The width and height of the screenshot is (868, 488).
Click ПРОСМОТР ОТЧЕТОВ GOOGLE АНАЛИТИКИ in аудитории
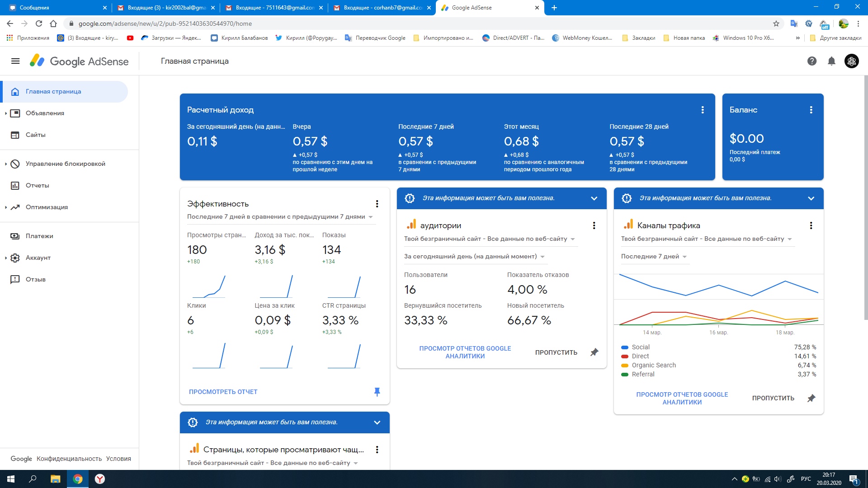[465, 352]
